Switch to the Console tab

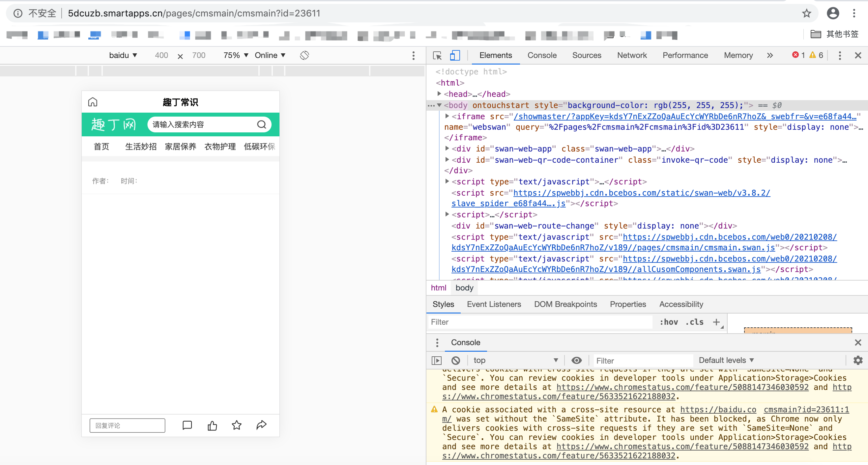pos(542,55)
